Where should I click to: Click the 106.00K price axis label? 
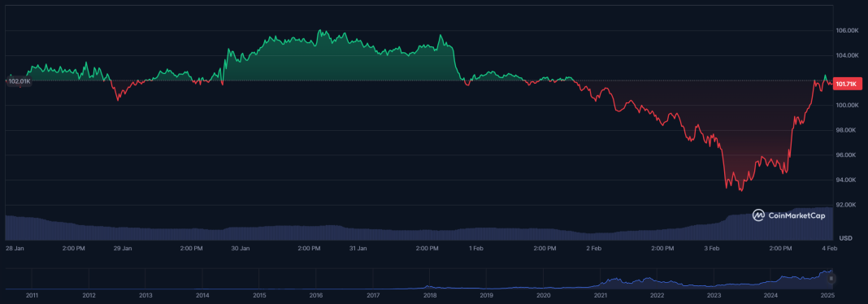click(x=848, y=30)
